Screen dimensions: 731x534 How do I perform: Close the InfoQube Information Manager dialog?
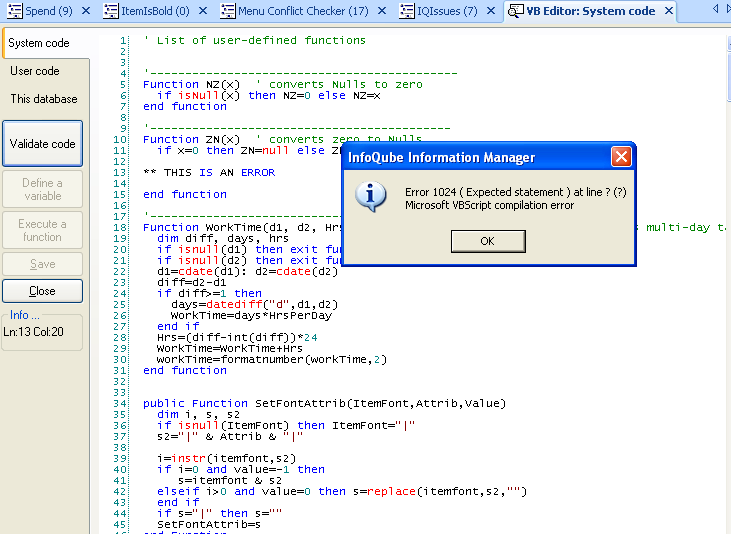(621, 157)
